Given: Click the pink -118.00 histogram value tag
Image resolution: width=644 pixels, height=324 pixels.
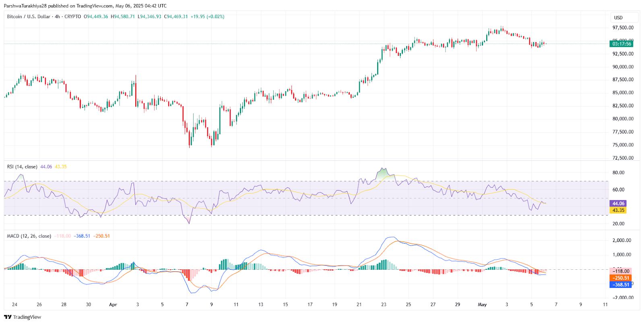Looking at the screenshot, I should coord(621,271).
